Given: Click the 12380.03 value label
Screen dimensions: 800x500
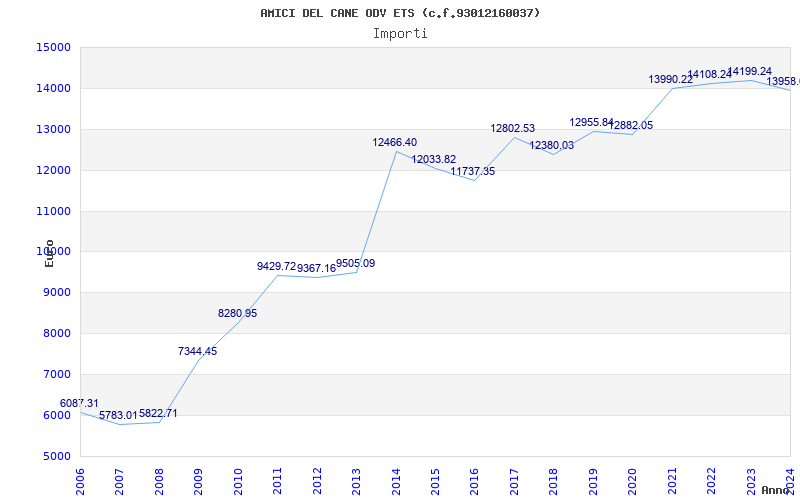Looking at the screenshot, I should click(x=552, y=146).
